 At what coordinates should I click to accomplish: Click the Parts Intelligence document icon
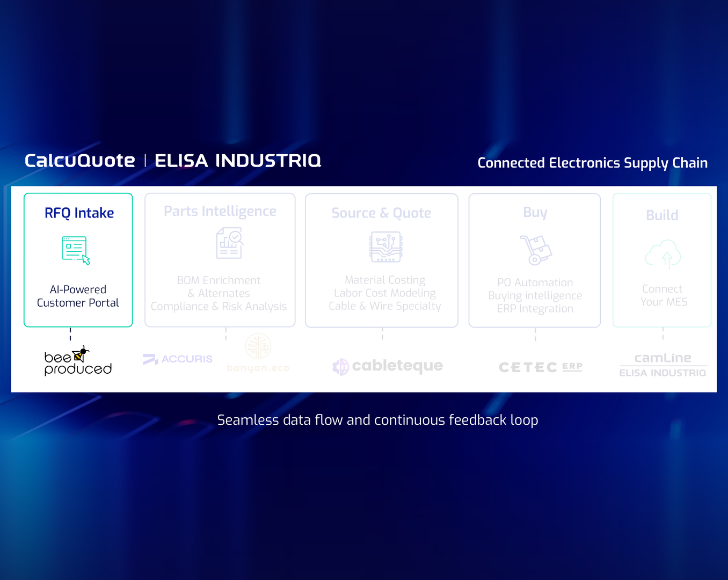[230, 243]
